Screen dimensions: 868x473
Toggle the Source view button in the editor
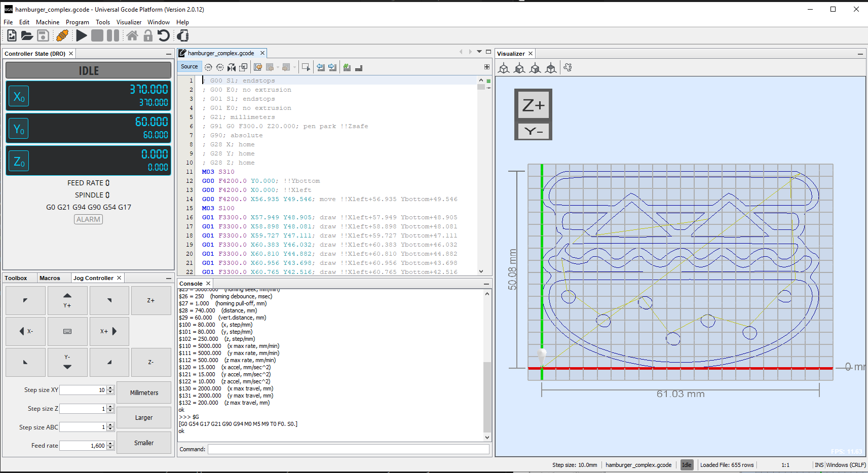[x=189, y=66]
